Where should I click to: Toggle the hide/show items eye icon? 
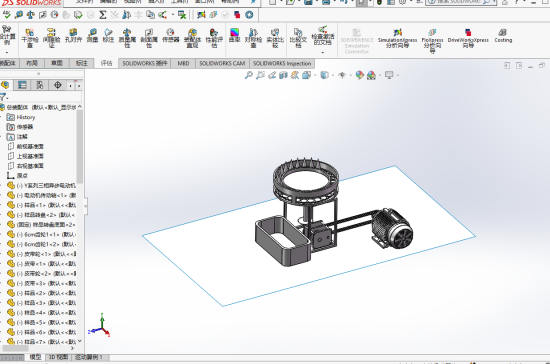(x=342, y=75)
